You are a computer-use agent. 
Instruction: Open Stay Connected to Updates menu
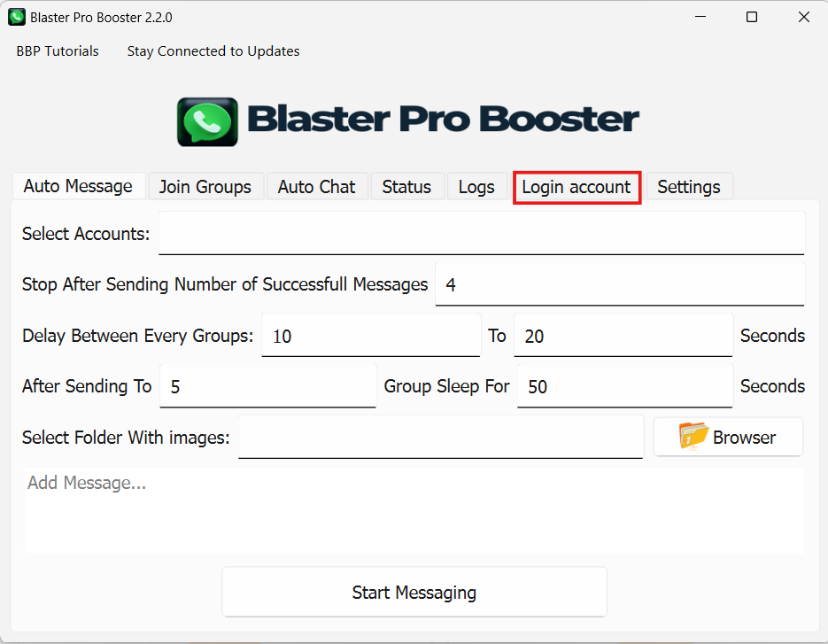click(213, 51)
